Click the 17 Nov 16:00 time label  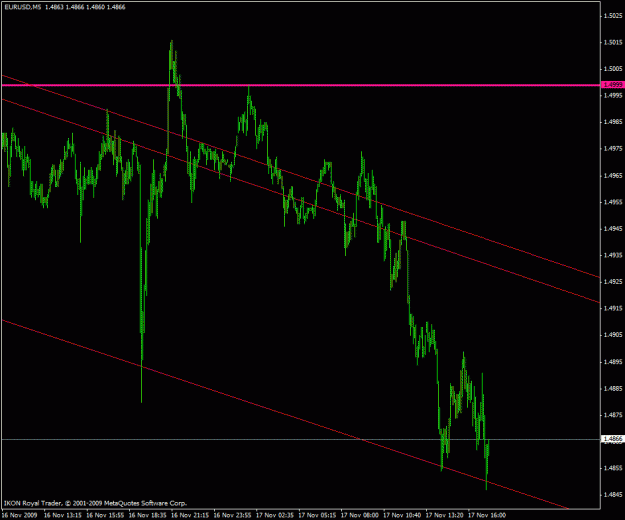487,515
